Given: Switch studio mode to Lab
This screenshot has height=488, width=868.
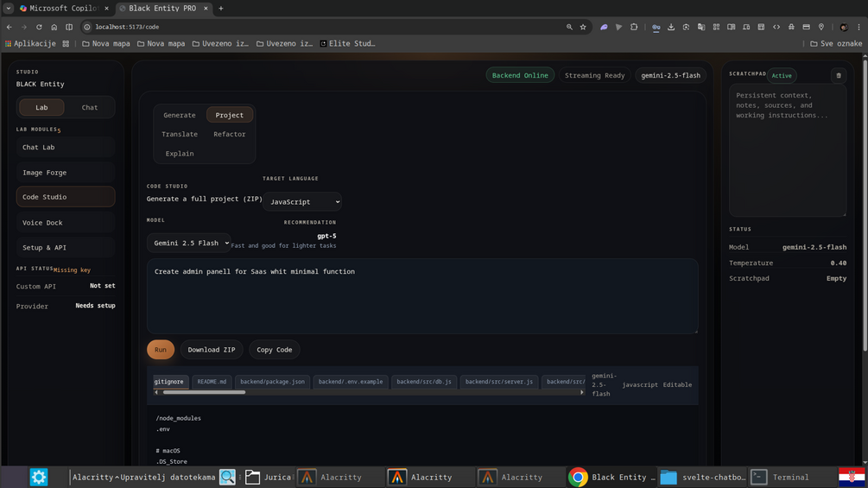Looking at the screenshot, I should (41, 107).
